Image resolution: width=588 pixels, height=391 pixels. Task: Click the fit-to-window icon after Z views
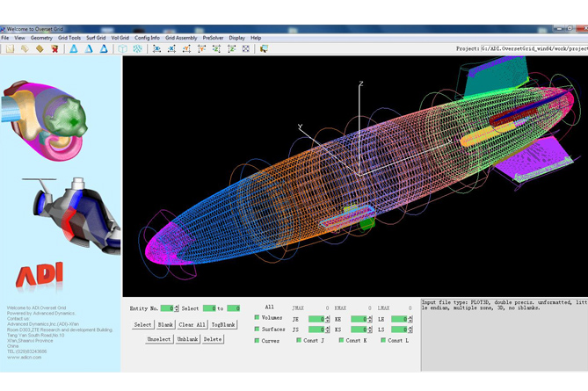point(246,49)
